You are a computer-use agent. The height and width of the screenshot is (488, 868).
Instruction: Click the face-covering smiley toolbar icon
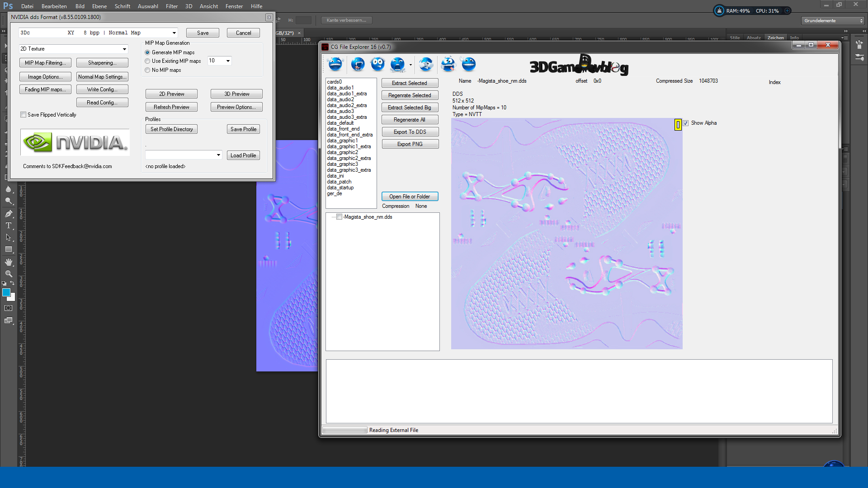point(426,64)
